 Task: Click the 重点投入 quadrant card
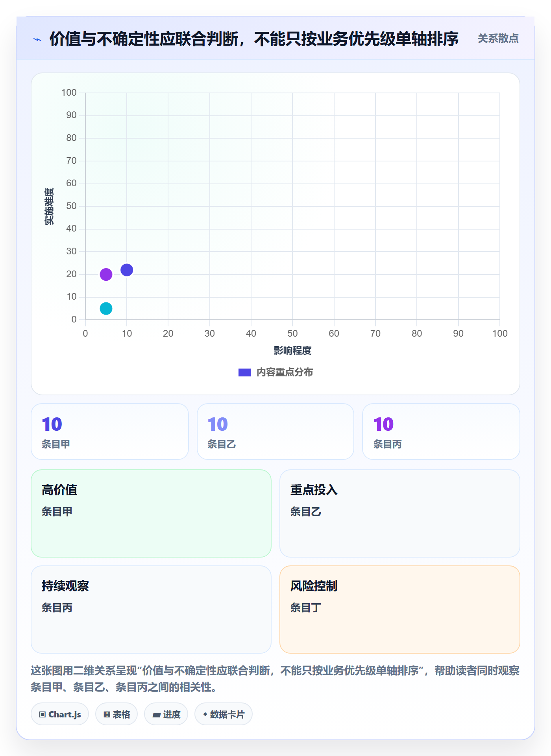[400, 513]
